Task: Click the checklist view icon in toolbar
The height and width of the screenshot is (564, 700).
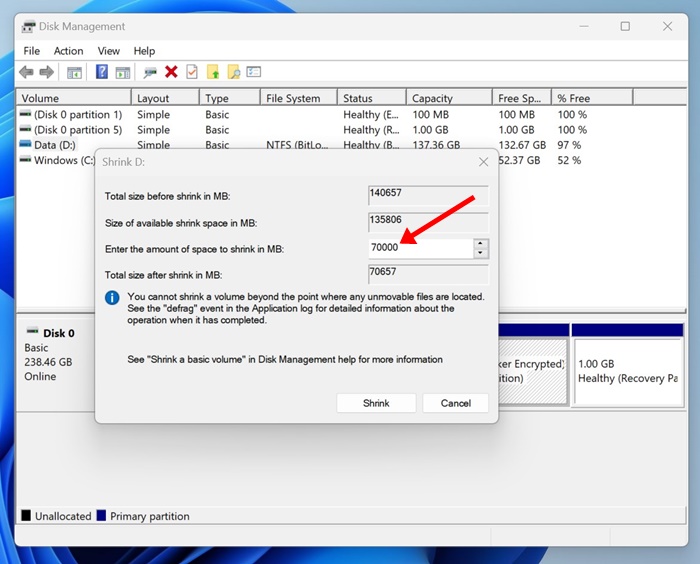Action: point(254,71)
